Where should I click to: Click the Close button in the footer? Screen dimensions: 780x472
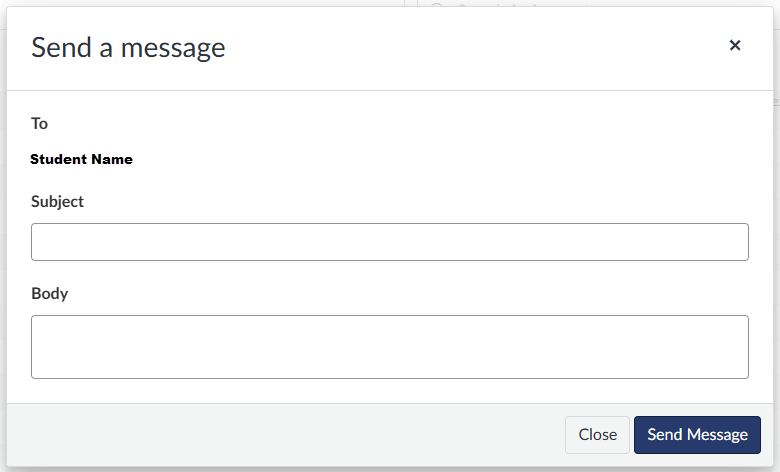(x=597, y=435)
